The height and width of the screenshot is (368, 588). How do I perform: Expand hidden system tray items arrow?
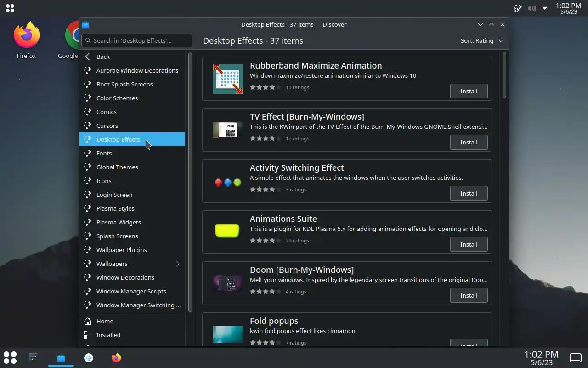pyautogui.click(x=545, y=8)
